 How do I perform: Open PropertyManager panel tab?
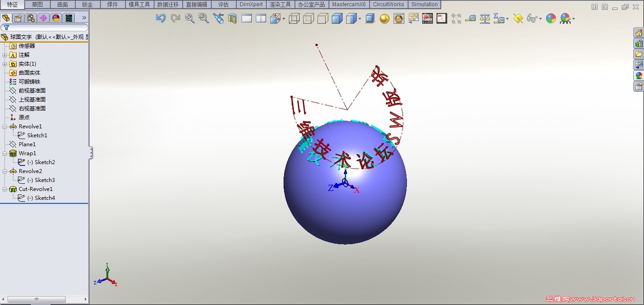tap(18, 18)
